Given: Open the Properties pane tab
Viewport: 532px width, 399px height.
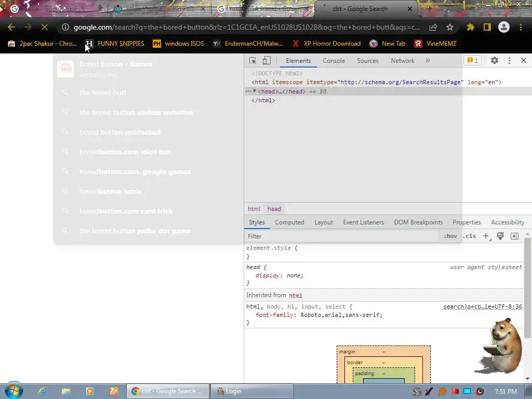Looking at the screenshot, I should click(467, 222).
